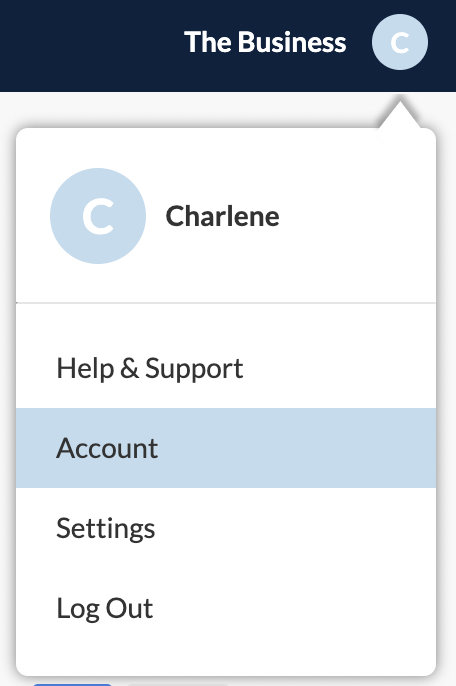Screen dimensions: 456x686
Task: Click Charlene's large profile avatar circle
Action: (x=98, y=216)
